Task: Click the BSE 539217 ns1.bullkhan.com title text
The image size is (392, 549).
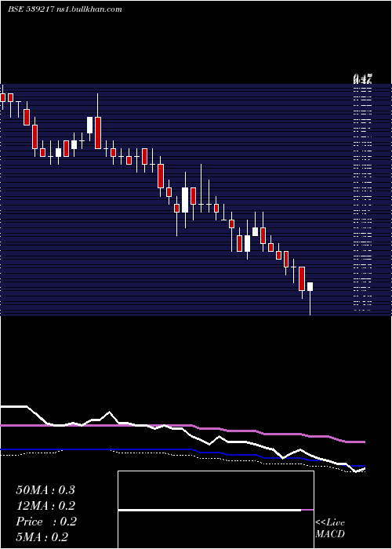Action: tap(65, 9)
